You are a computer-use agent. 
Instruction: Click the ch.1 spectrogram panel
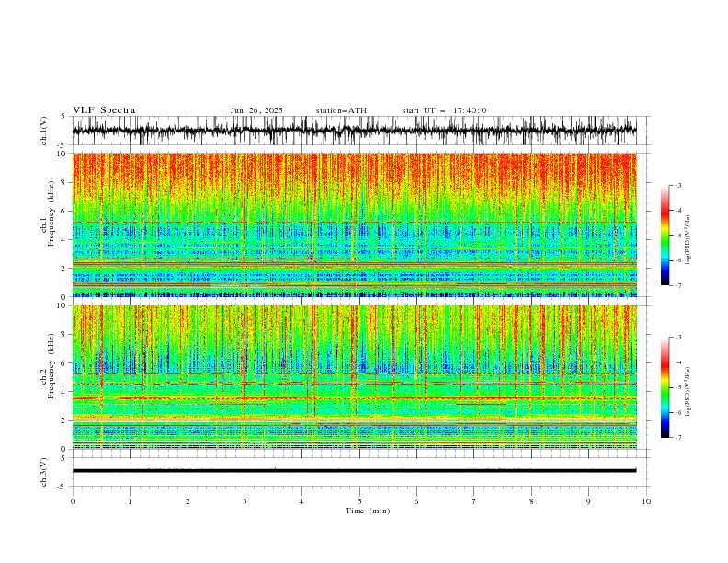coord(354,224)
